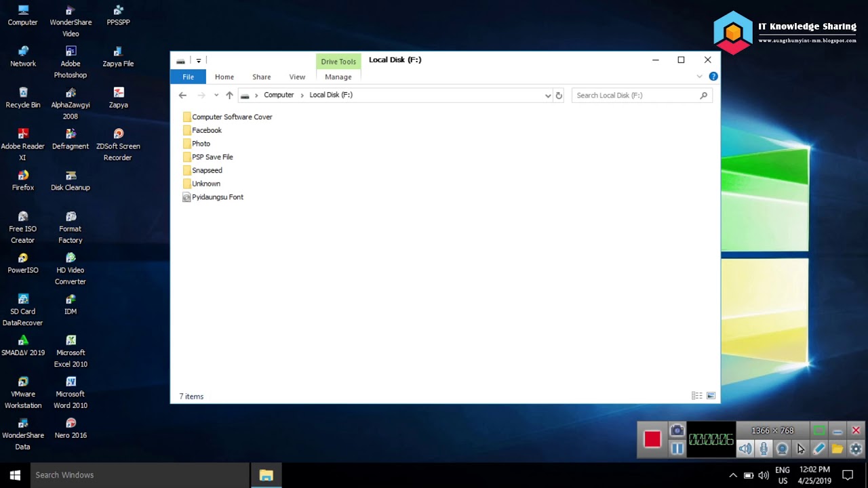Switch to Large icons view in status bar
868x488 pixels.
pyautogui.click(x=711, y=396)
